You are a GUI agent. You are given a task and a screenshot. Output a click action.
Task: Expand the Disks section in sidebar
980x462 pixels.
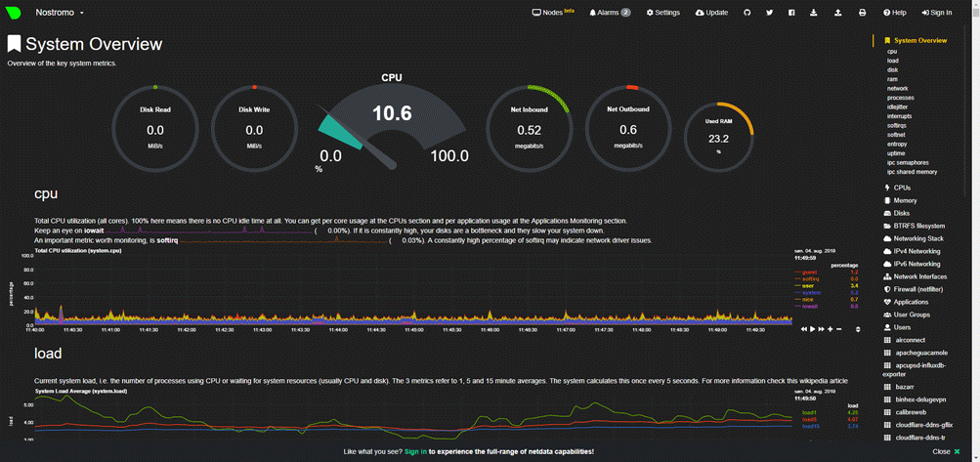pyautogui.click(x=901, y=213)
